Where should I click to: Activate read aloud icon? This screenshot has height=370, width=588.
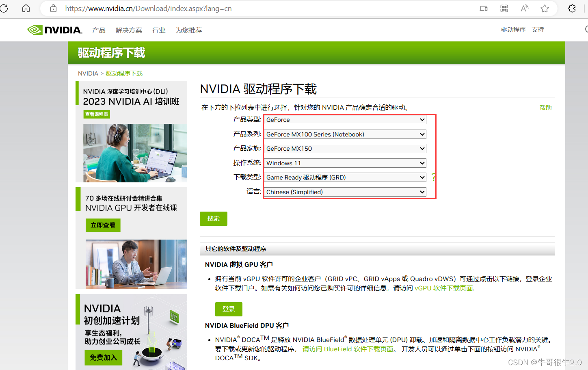point(525,9)
